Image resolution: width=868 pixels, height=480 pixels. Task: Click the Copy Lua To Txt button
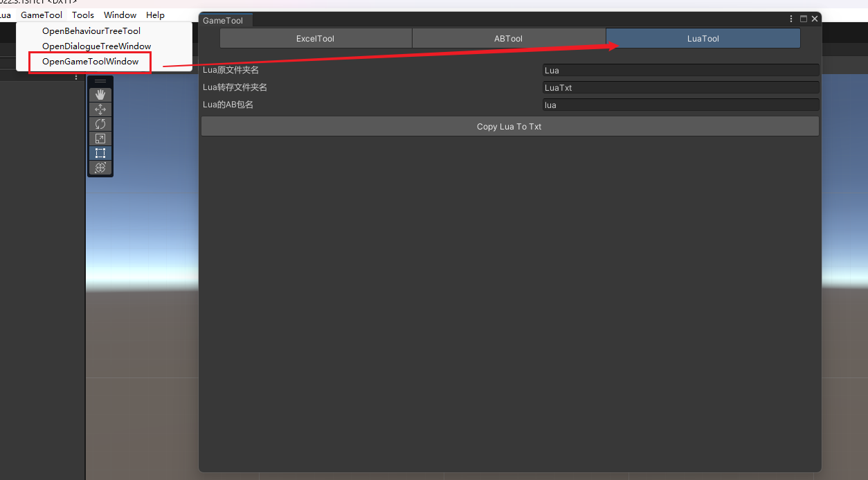click(x=510, y=126)
